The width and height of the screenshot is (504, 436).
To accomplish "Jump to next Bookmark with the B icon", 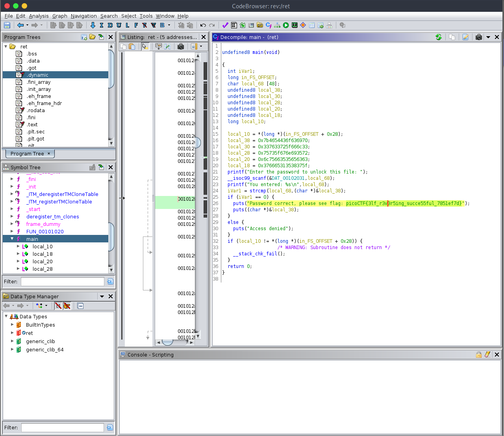I will point(162,25).
